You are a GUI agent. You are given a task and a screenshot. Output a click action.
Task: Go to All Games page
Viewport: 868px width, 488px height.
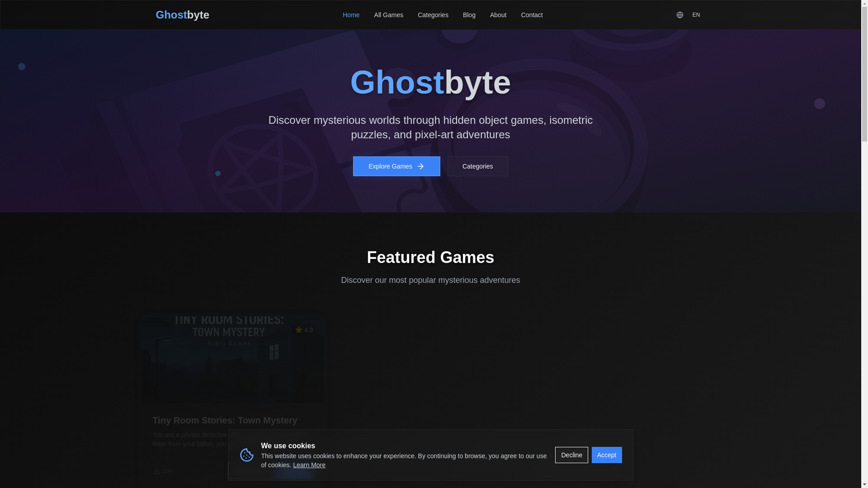point(388,15)
